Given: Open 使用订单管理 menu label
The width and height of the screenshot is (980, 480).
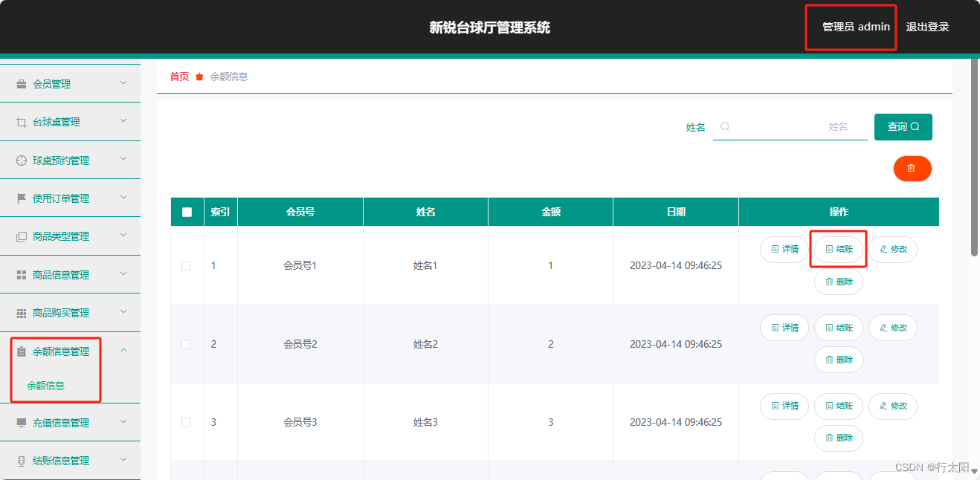Looking at the screenshot, I should click(x=61, y=198).
